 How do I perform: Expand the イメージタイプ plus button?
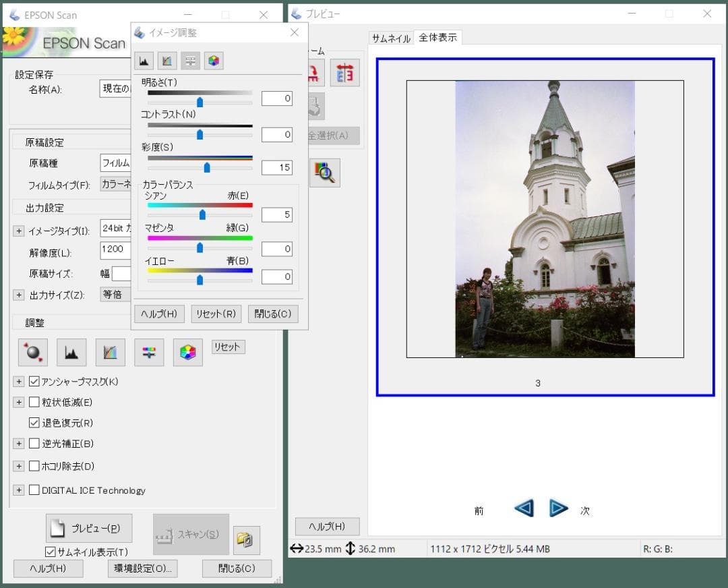click(x=19, y=231)
